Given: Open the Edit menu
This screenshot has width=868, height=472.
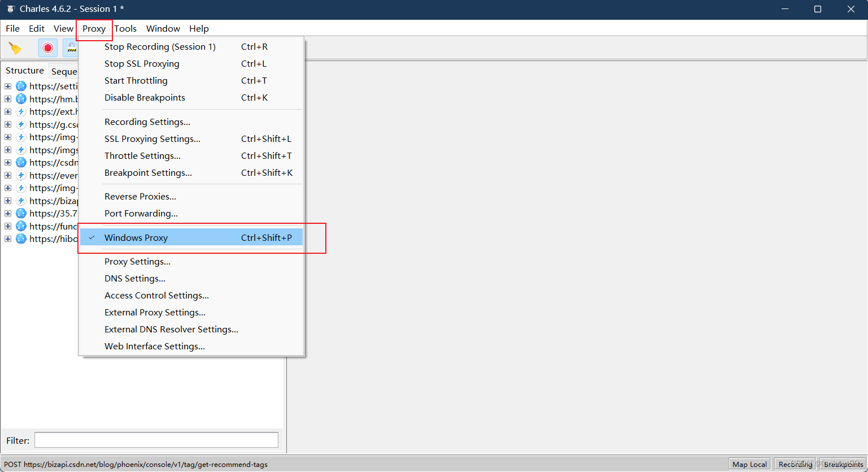Looking at the screenshot, I should point(37,28).
